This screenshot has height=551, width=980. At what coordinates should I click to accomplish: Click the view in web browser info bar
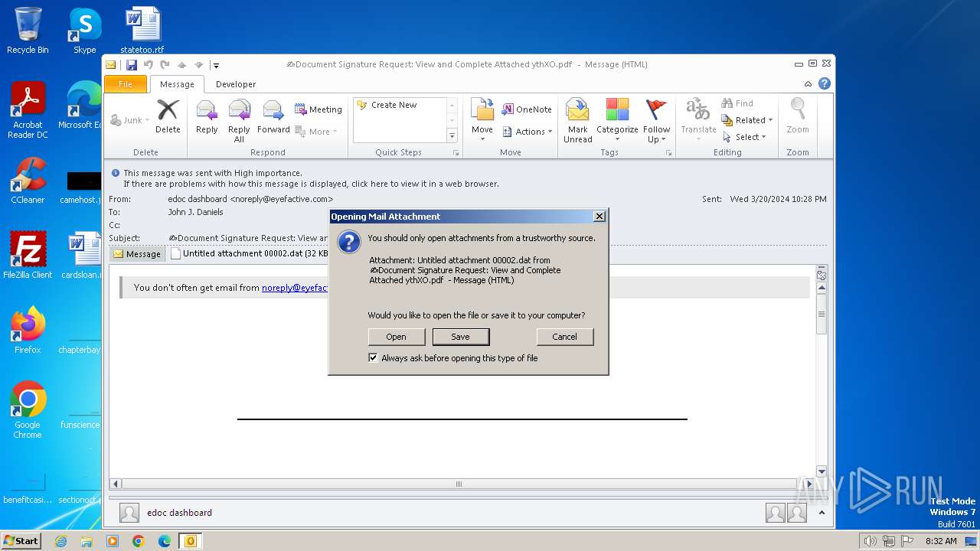[311, 184]
